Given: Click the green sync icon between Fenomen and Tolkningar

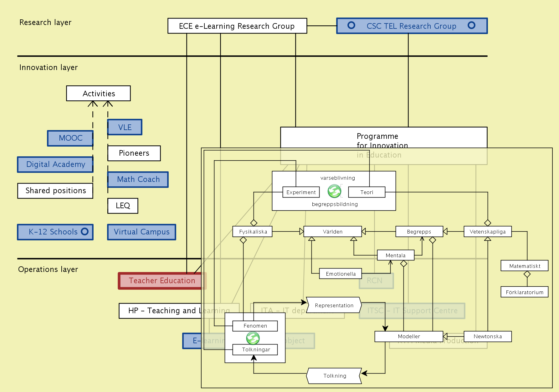Looking at the screenshot, I should click(253, 338).
